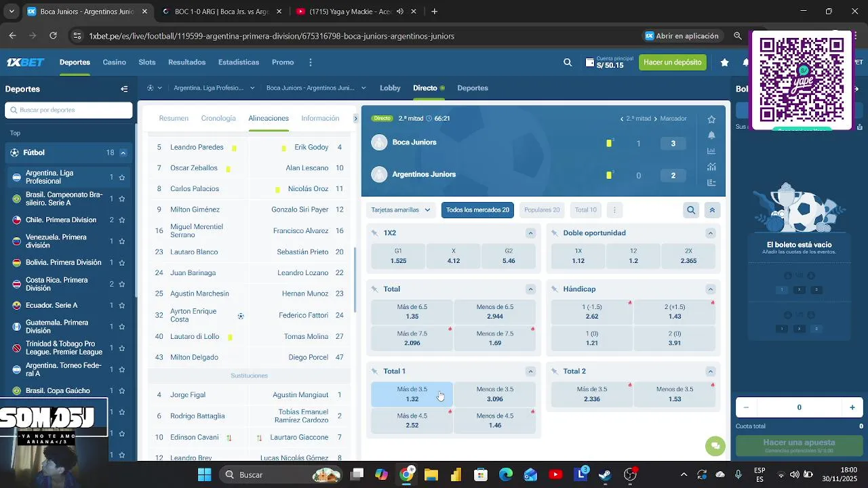This screenshot has width=868, height=488.
Task: Click Hacer un depósito button
Action: pyautogui.click(x=673, y=62)
